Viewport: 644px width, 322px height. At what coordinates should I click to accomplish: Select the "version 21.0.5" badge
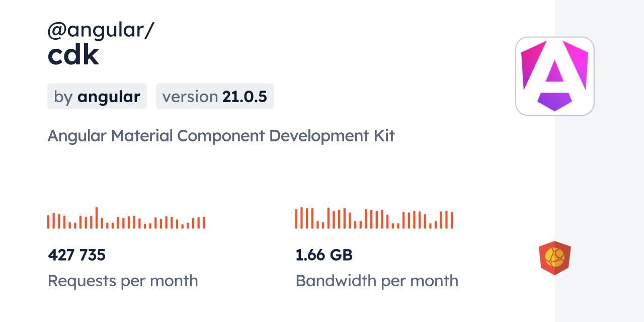pos(215,96)
